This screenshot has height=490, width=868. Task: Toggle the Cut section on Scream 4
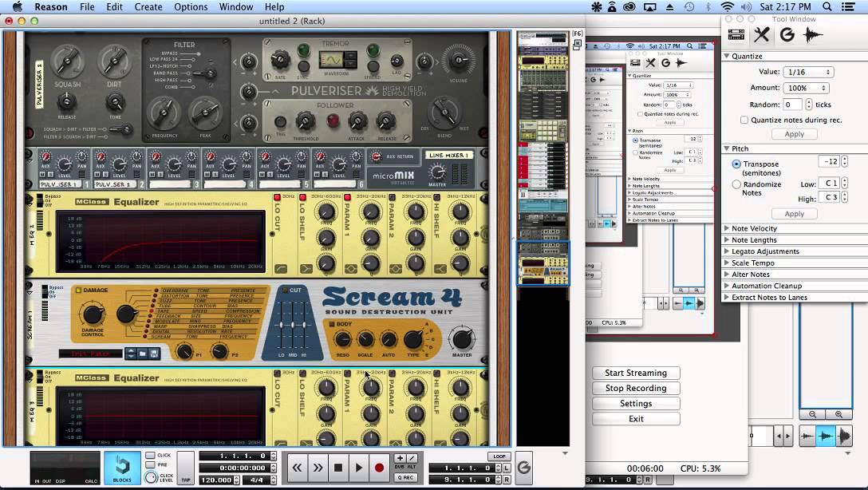285,290
